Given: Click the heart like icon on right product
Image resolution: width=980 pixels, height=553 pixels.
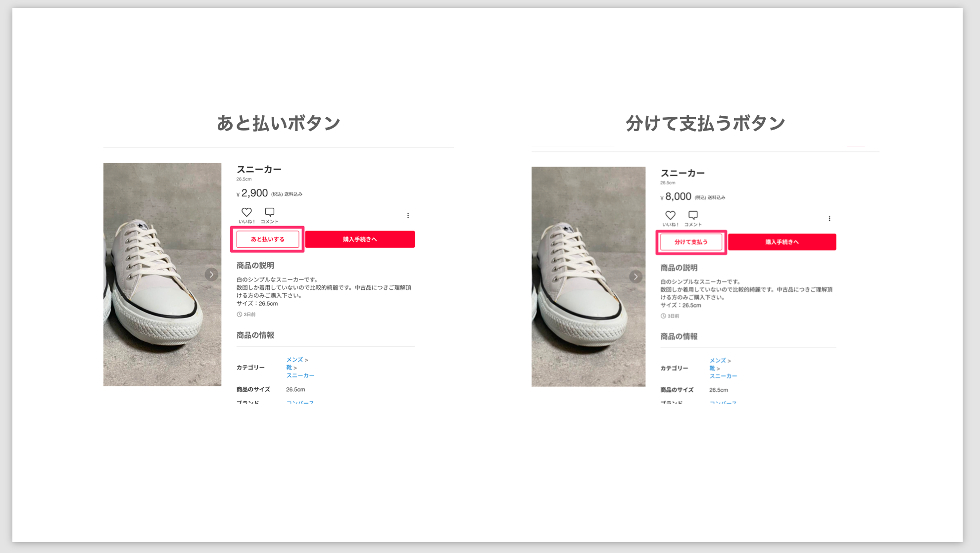Looking at the screenshot, I should pyautogui.click(x=670, y=215).
